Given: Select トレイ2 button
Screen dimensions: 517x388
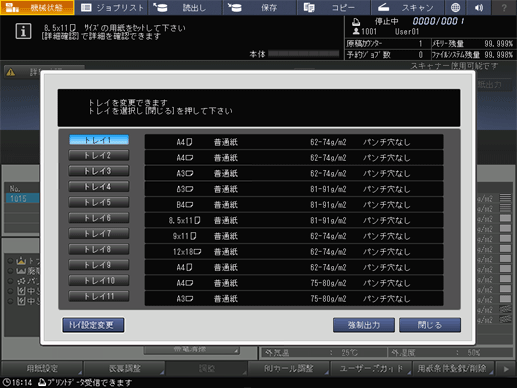Looking at the screenshot, I should click(99, 155).
